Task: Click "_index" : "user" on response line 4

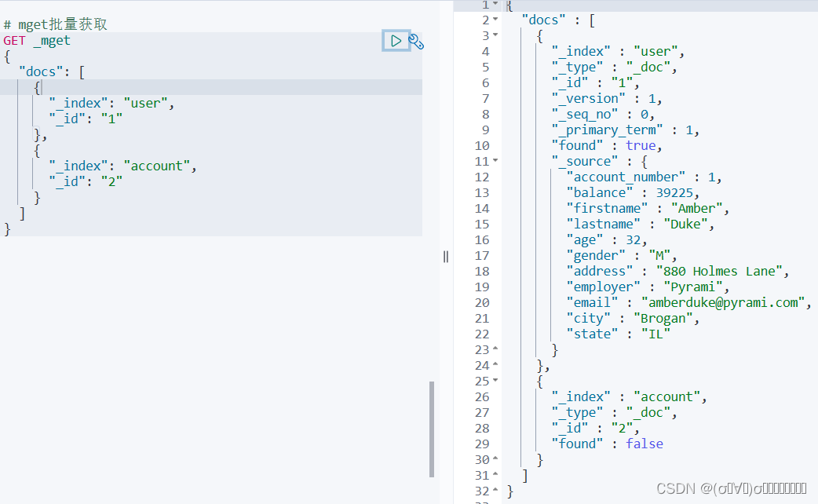Action: (618, 51)
